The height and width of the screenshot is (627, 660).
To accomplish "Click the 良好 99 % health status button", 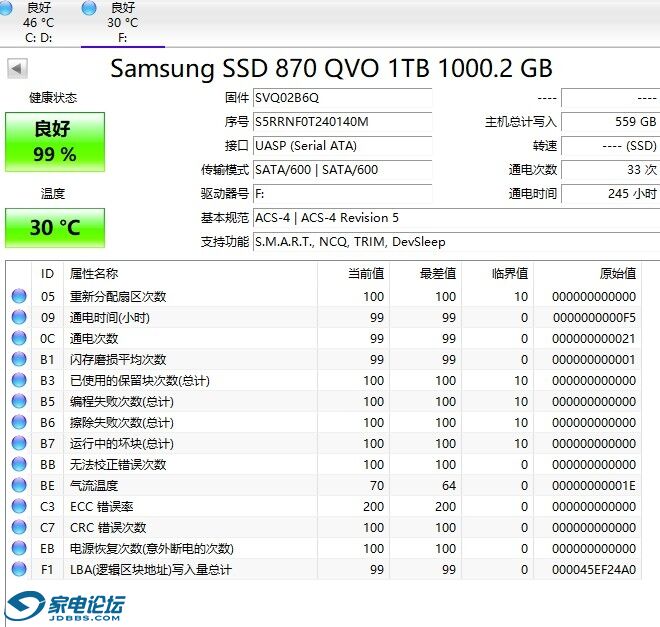I will [x=55, y=142].
